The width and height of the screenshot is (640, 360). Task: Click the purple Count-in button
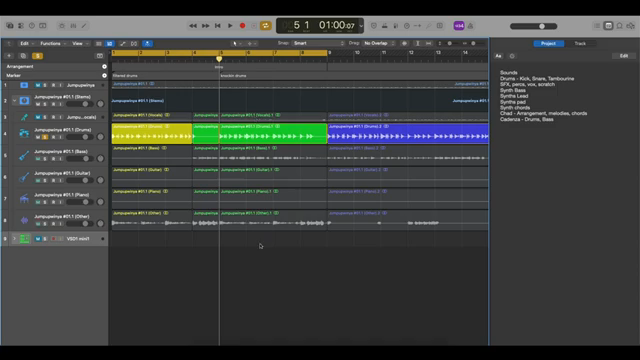(459, 26)
